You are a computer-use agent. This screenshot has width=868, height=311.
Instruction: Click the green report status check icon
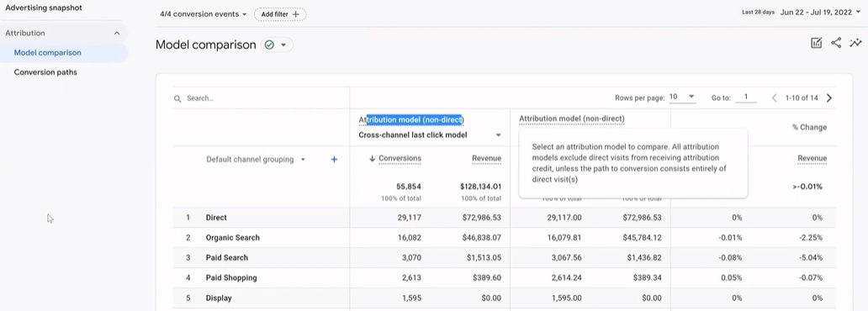pyautogui.click(x=270, y=45)
